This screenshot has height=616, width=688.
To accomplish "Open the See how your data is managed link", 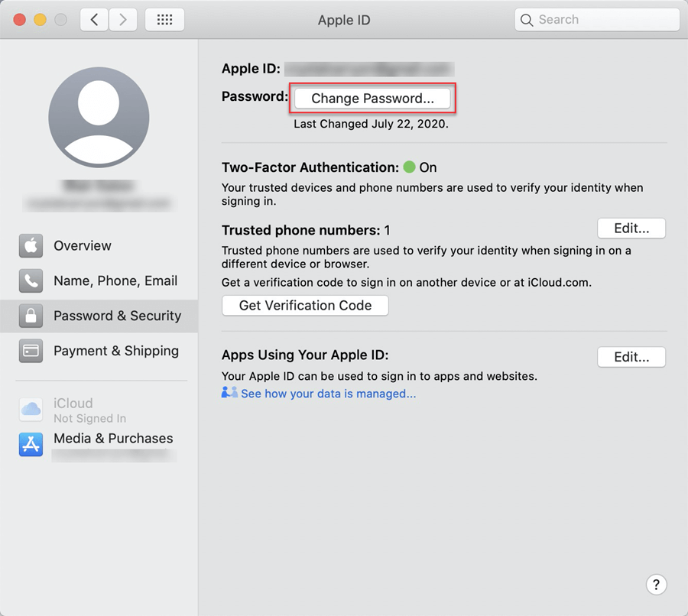I will click(x=329, y=394).
